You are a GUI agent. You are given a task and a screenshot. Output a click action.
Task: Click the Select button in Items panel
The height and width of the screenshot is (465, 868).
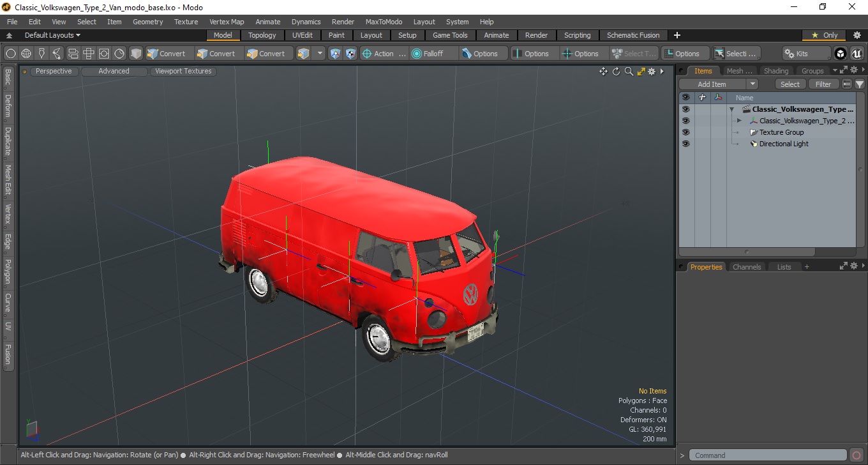(790, 84)
